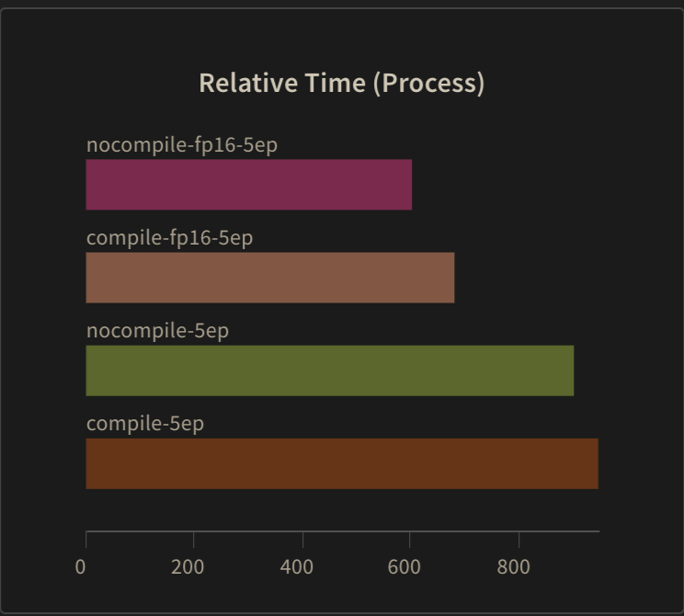Click the nocompile-5ep run label
Screen dimensions: 684x616
157,331
